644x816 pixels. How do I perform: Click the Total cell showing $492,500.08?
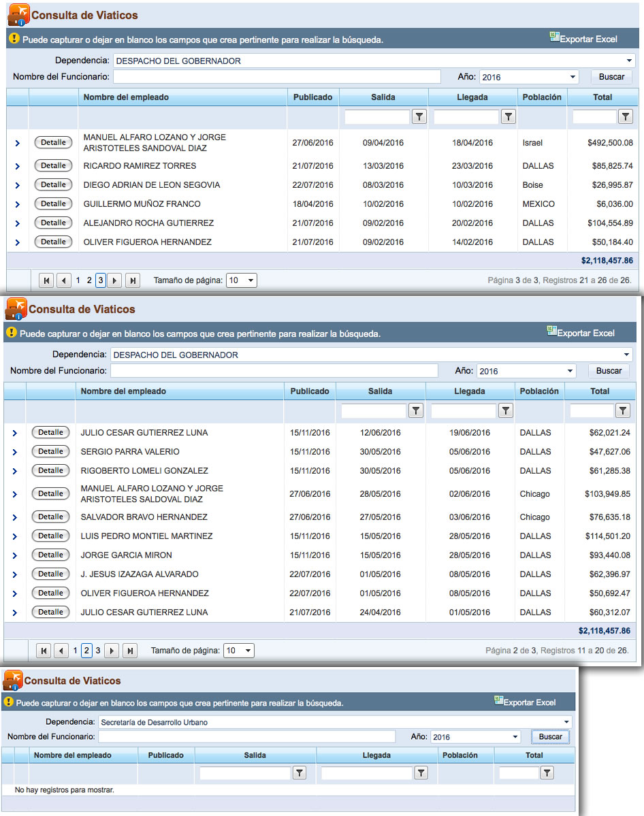point(610,143)
